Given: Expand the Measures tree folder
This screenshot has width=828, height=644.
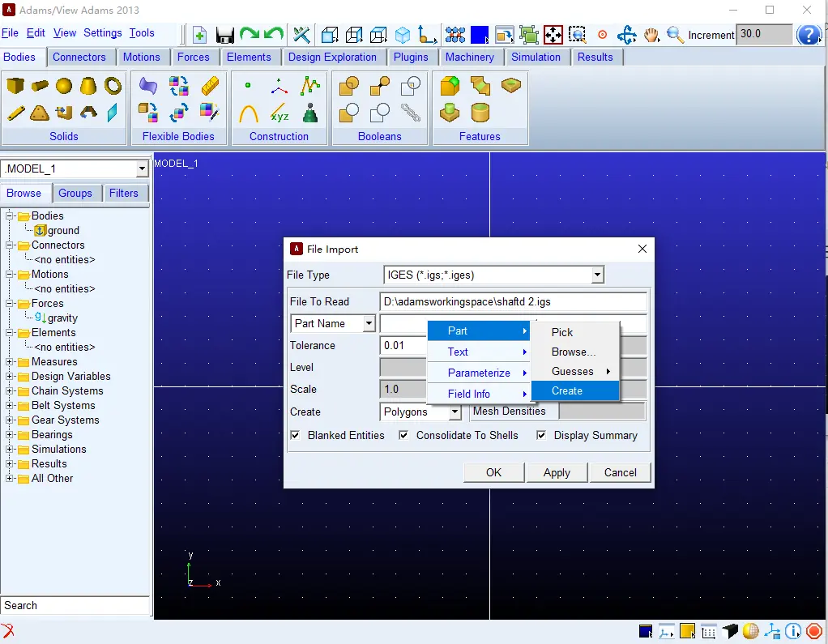Looking at the screenshot, I should [10, 361].
